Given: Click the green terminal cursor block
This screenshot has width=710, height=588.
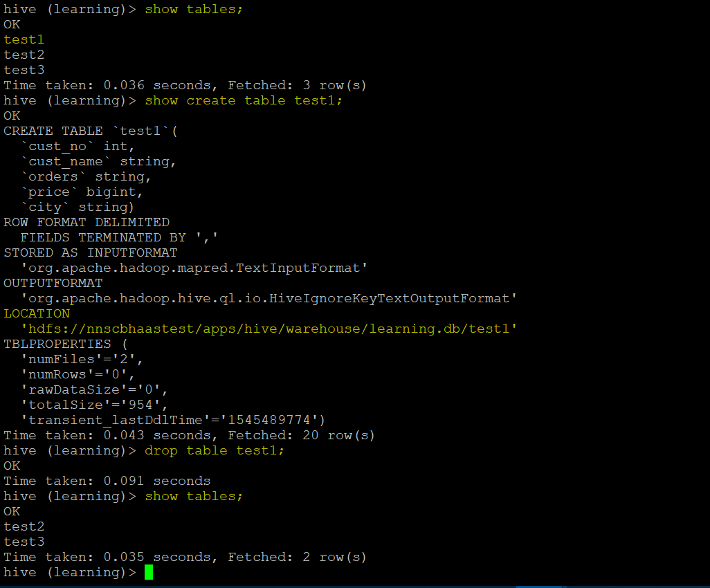Looking at the screenshot, I should click(x=148, y=572).
